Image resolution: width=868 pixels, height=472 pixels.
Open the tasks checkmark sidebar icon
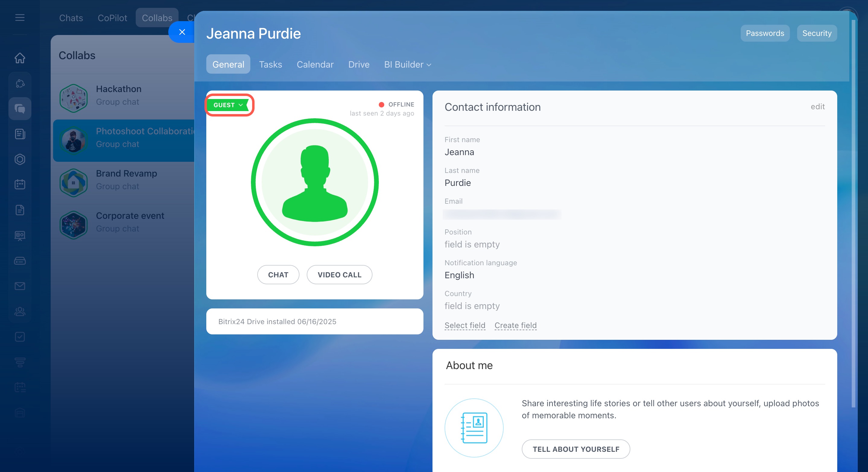point(20,337)
